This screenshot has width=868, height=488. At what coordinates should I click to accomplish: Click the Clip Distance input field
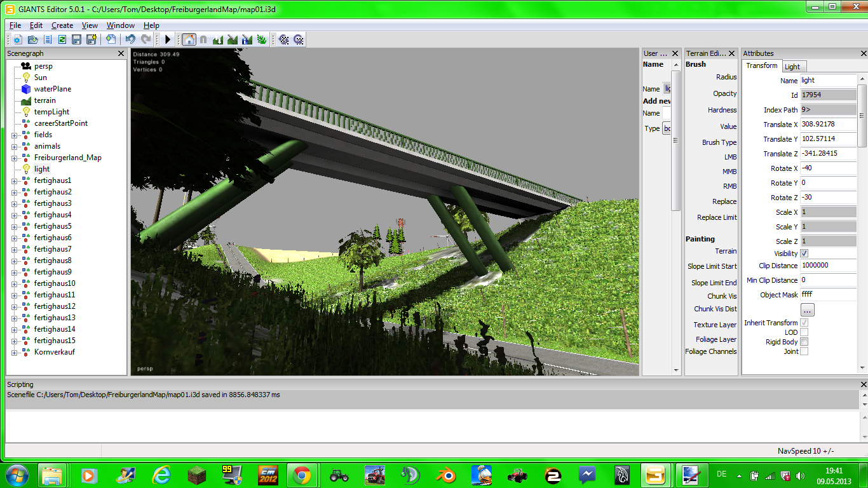coord(829,266)
